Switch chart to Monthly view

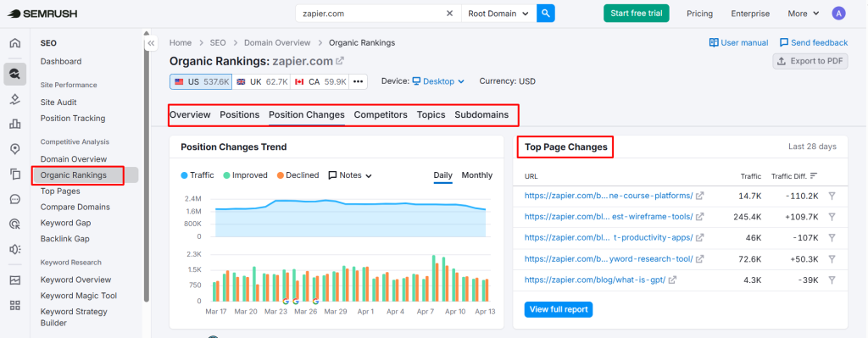477,175
